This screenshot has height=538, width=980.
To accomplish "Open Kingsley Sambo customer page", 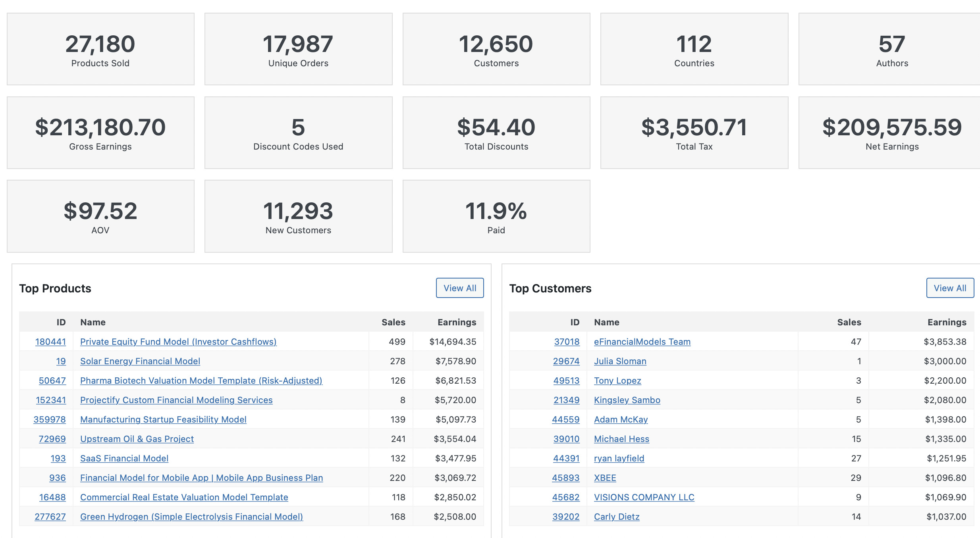I will [x=627, y=400].
